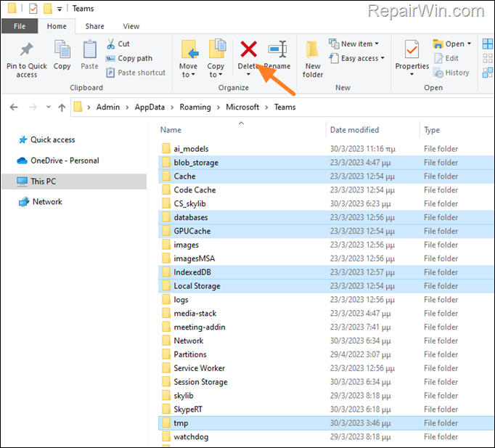Open the Delete options dropdown arrow
The height and width of the screenshot is (448, 495).
point(248,75)
